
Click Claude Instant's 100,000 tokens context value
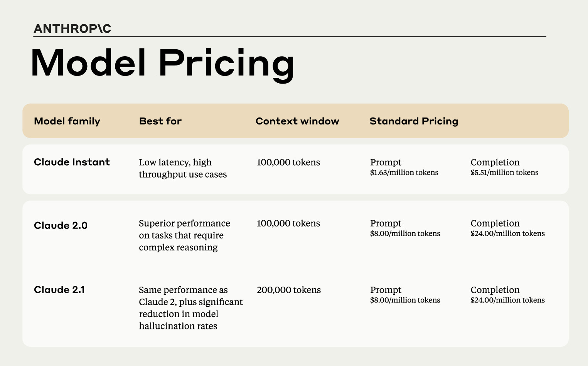point(288,163)
